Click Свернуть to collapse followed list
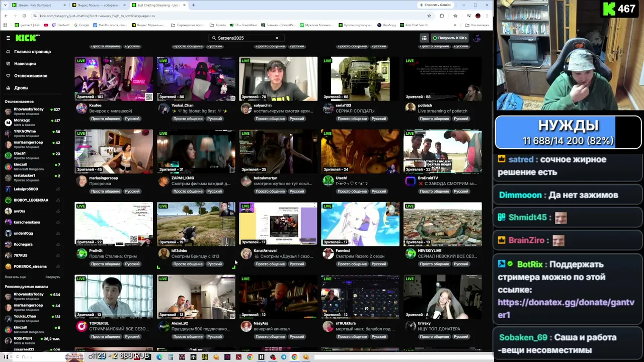This screenshot has width=644, height=362. coord(52,277)
